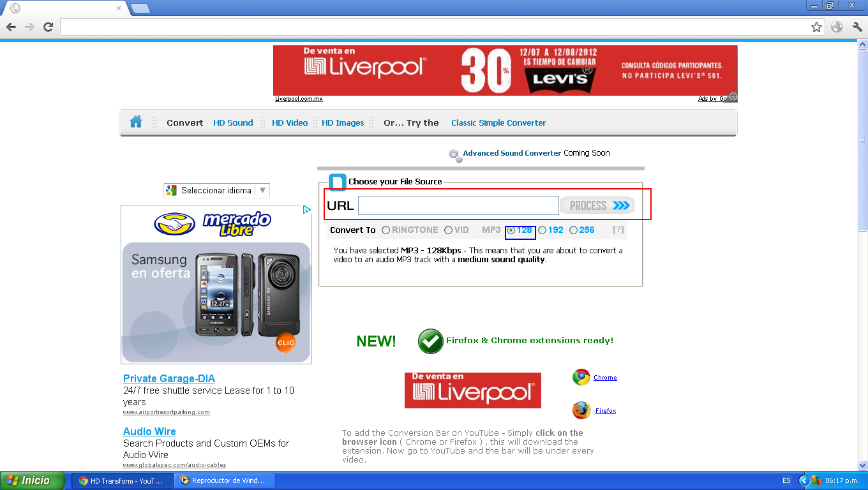The image size is (868, 490).
Task: Open the Audio Wire ad link
Action: coord(149,431)
